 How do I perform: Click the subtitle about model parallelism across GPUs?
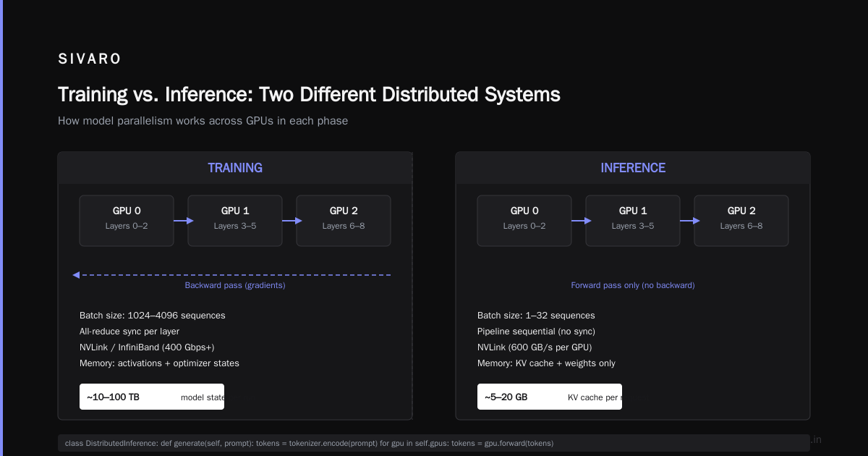click(x=203, y=121)
